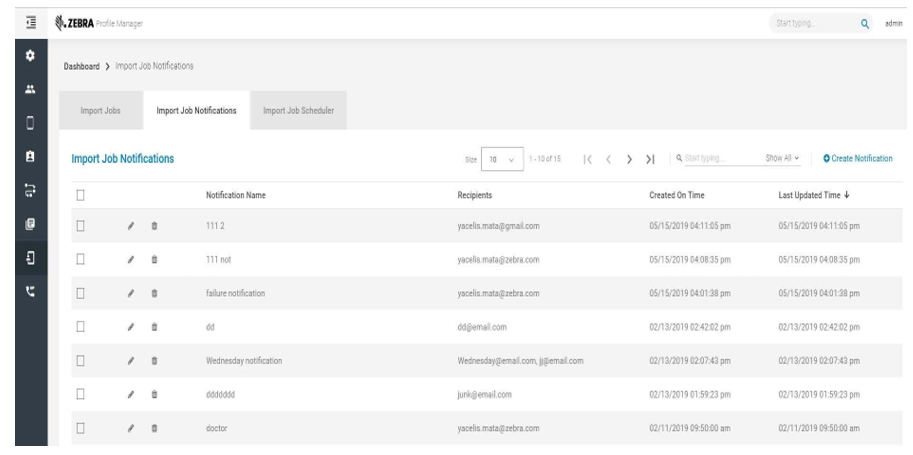Click the edit pencil for 'Wednesday notification'

pyautogui.click(x=130, y=360)
